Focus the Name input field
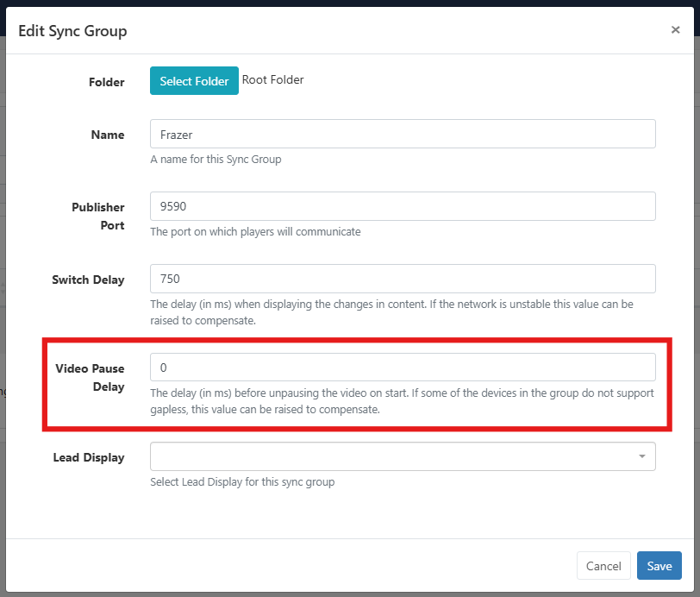700x597 pixels. (x=403, y=134)
